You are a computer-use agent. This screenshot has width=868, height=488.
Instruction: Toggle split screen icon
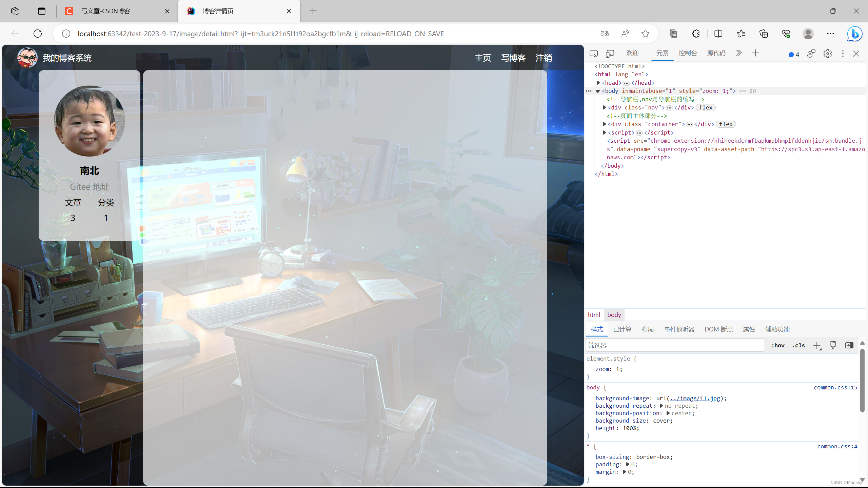click(x=718, y=34)
